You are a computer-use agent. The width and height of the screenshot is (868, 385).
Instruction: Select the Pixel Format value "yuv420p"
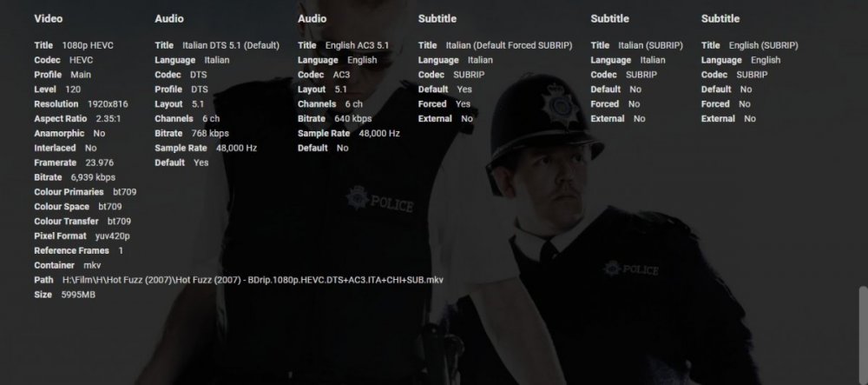pos(112,236)
